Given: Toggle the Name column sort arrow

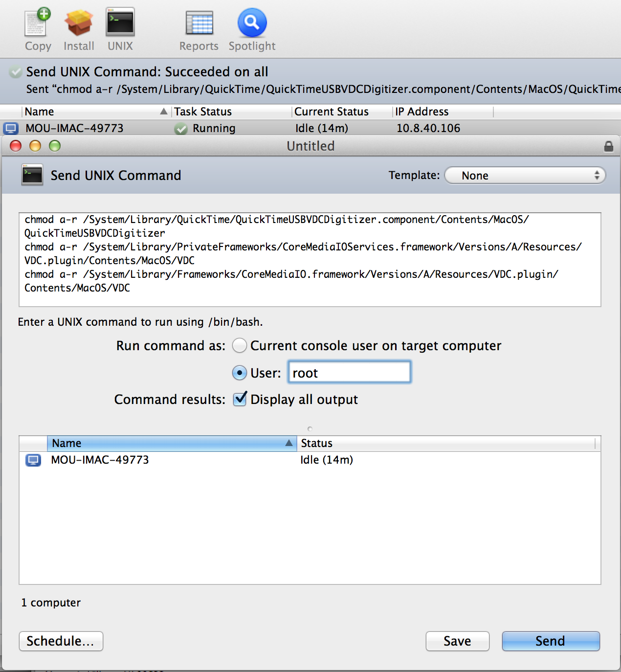Looking at the screenshot, I should pos(289,443).
